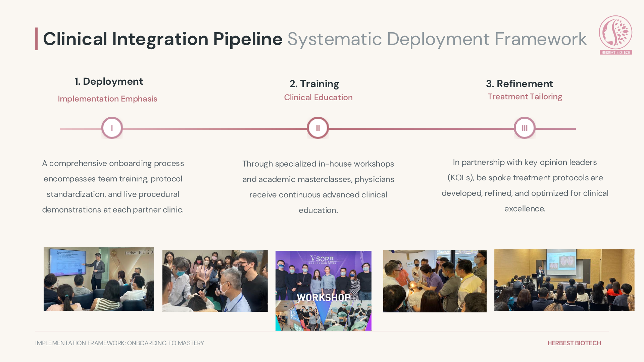644x362 pixels.
Task: Click 'Systematic Deployment Framework' subtitle text
Action: click(x=437, y=39)
